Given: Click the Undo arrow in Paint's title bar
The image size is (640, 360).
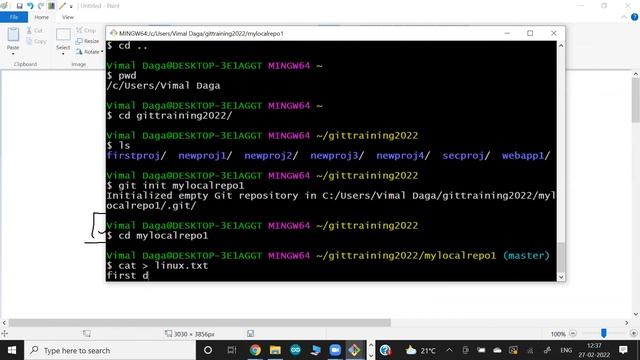Looking at the screenshot, I should pyautogui.click(x=30, y=6).
